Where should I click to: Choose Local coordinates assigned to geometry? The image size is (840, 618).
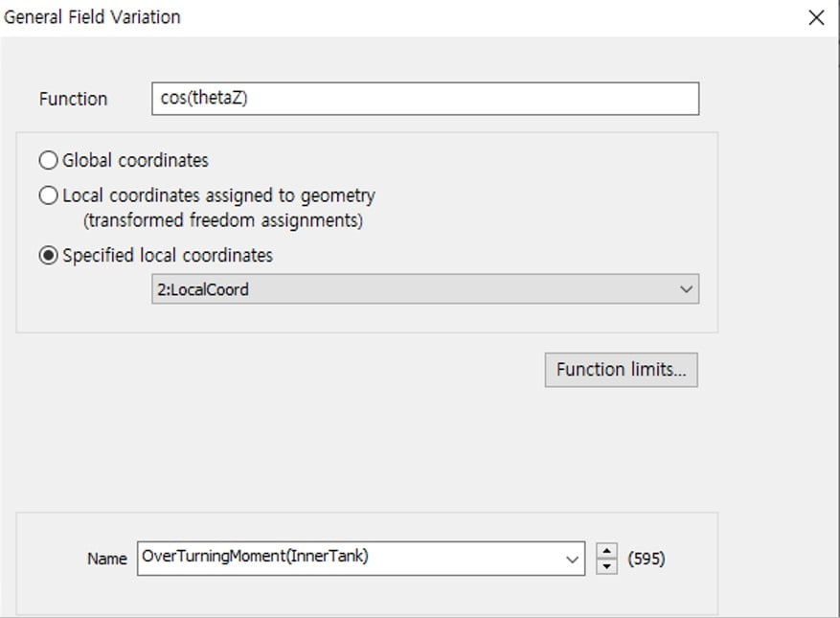point(49,195)
